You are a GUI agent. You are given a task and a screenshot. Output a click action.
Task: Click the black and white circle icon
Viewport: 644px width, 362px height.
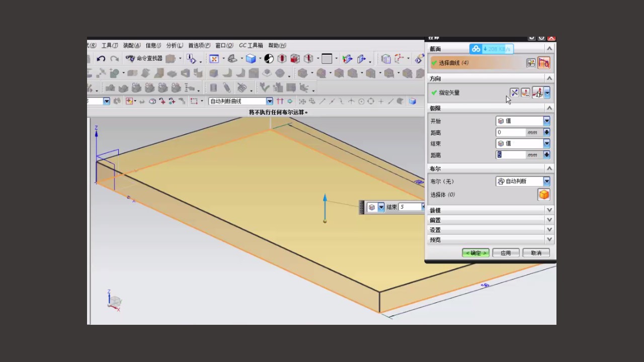point(269,59)
